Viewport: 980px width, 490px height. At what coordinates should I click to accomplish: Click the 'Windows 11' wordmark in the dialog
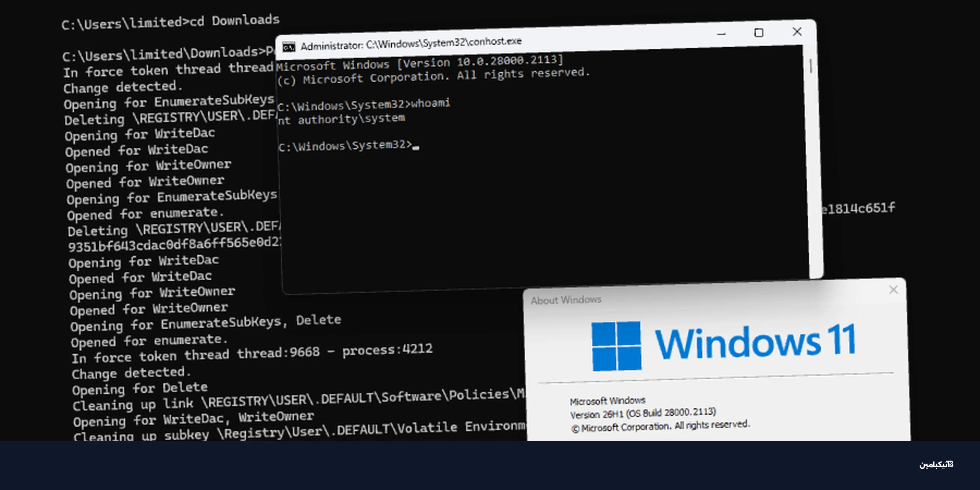point(755,342)
